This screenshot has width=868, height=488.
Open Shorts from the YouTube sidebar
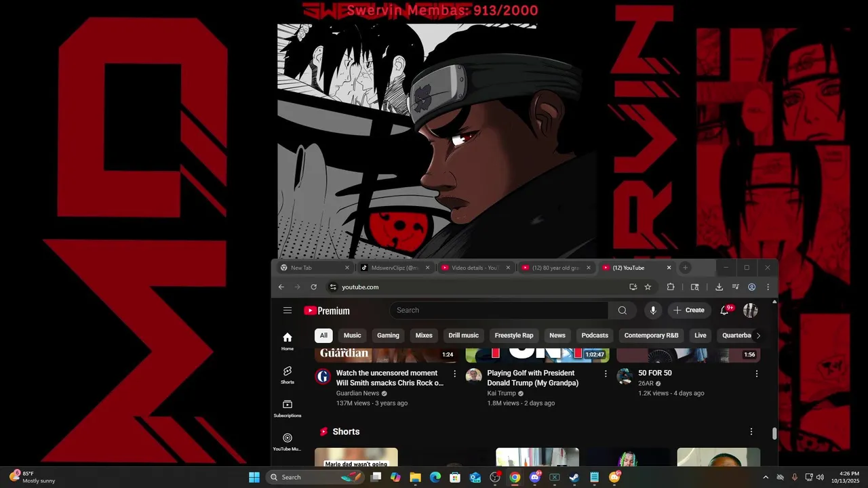(x=288, y=375)
